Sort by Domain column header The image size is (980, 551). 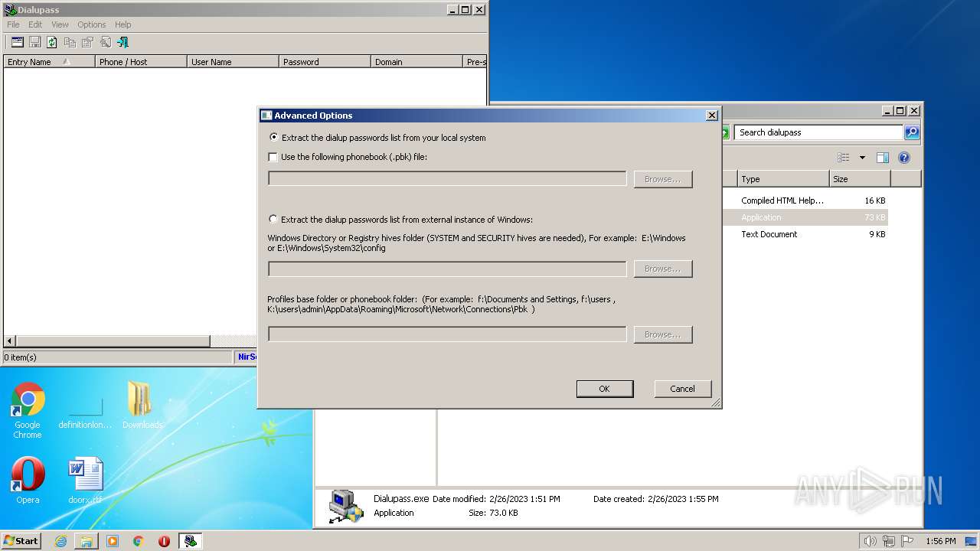pos(416,62)
